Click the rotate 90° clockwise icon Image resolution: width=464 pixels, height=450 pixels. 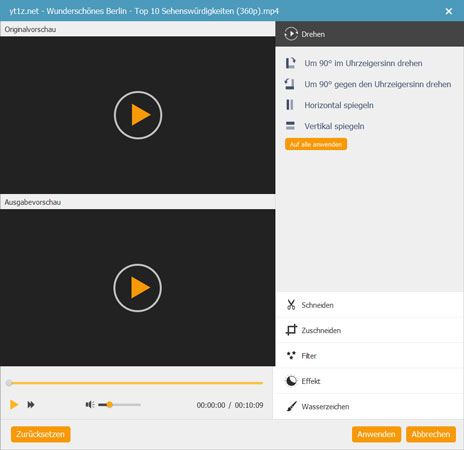point(290,63)
